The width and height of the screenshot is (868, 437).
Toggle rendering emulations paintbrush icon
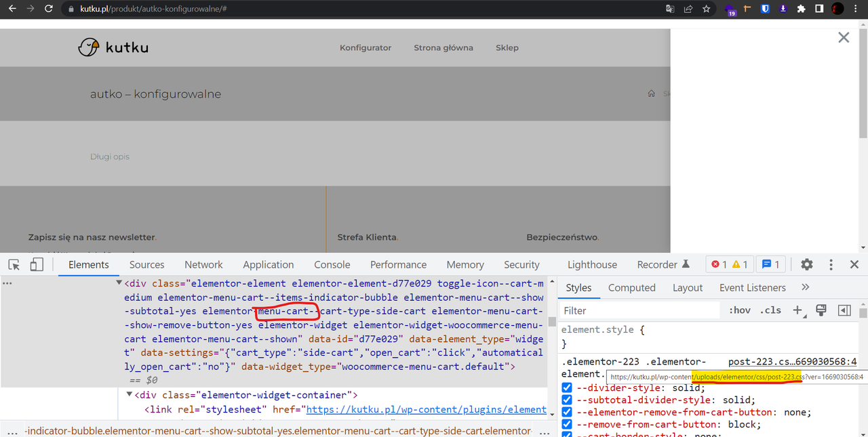(821, 310)
